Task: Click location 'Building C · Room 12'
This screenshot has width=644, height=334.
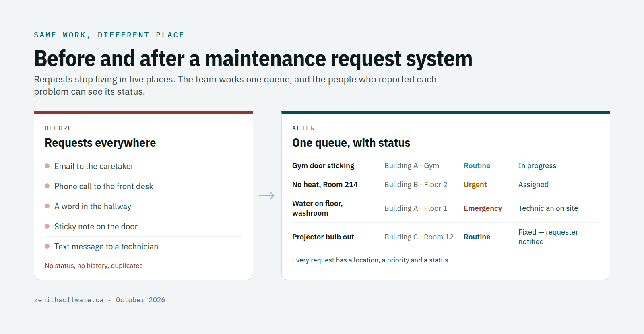Action: coord(419,237)
